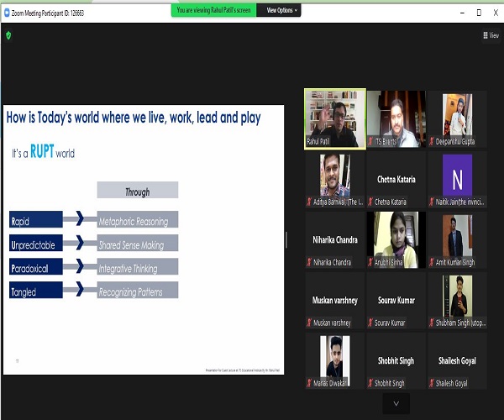Screen dimensions: 504x420
Task: Click the 'Rapid' blue box
Action: pyautogui.click(x=35, y=219)
